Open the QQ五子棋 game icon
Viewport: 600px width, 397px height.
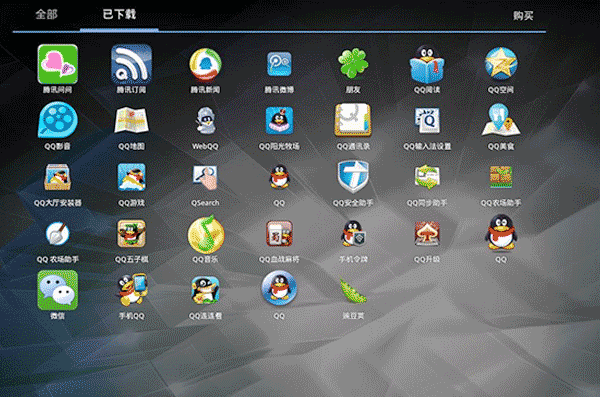131,234
